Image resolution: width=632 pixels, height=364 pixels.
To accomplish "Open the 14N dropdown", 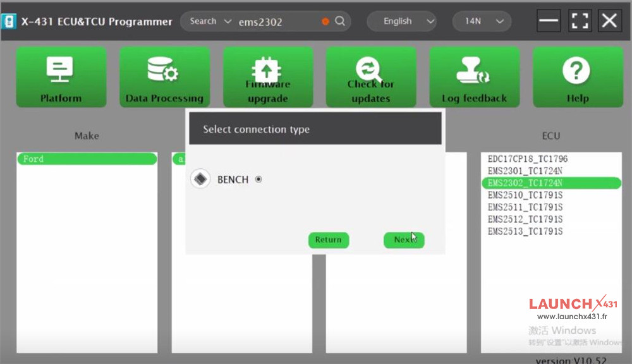I will (482, 21).
